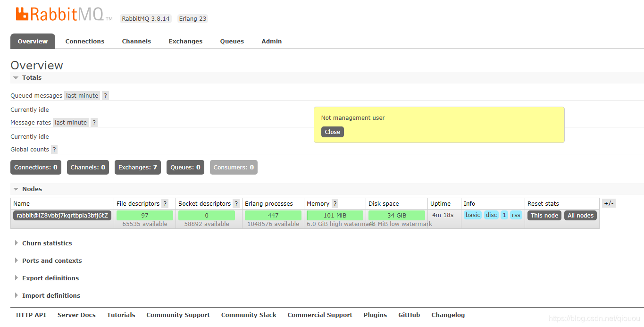Open the Channels tab
Viewport: 644px width, 327px height.
click(x=136, y=41)
